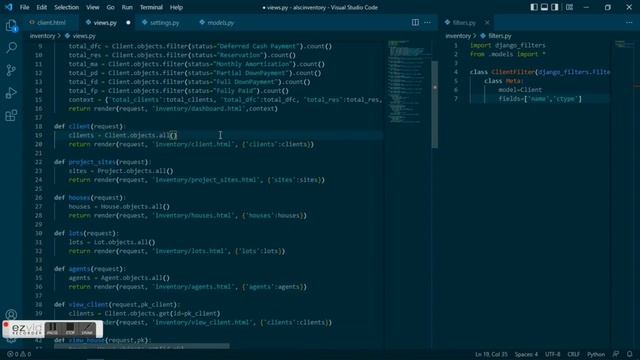Close the filters.py tab

click(x=487, y=22)
